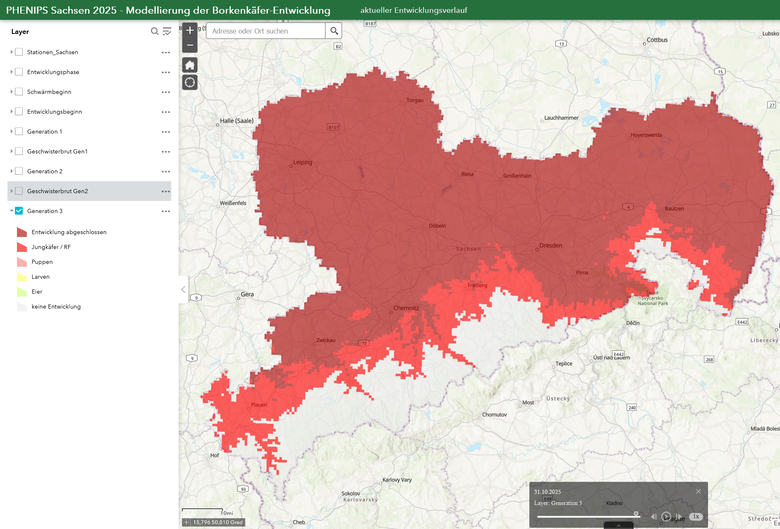Expand the Entwicklungsbeginn layer legend
Viewport: 780px width, 529px height.
pyautogui.click(x=11, y=111)
